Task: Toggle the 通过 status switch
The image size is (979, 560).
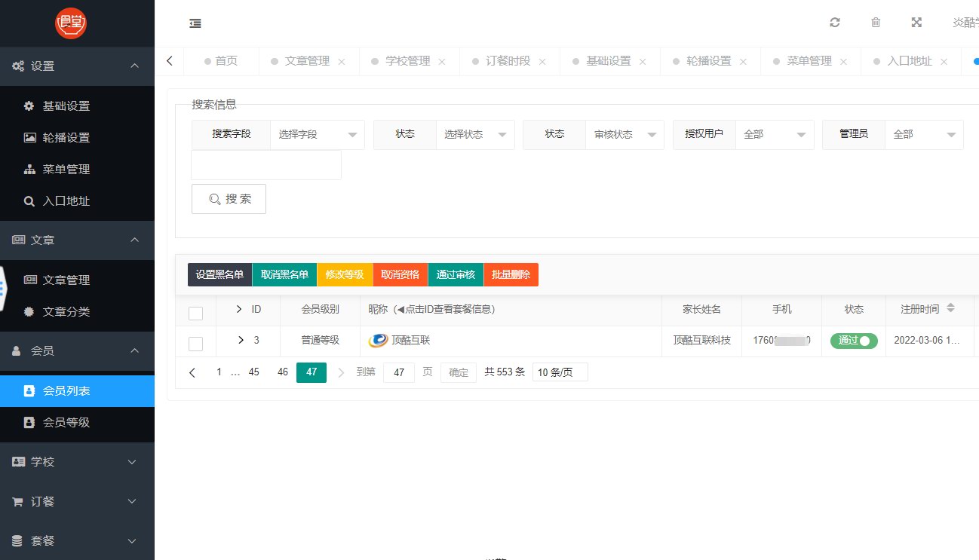Action: point(854,341)
